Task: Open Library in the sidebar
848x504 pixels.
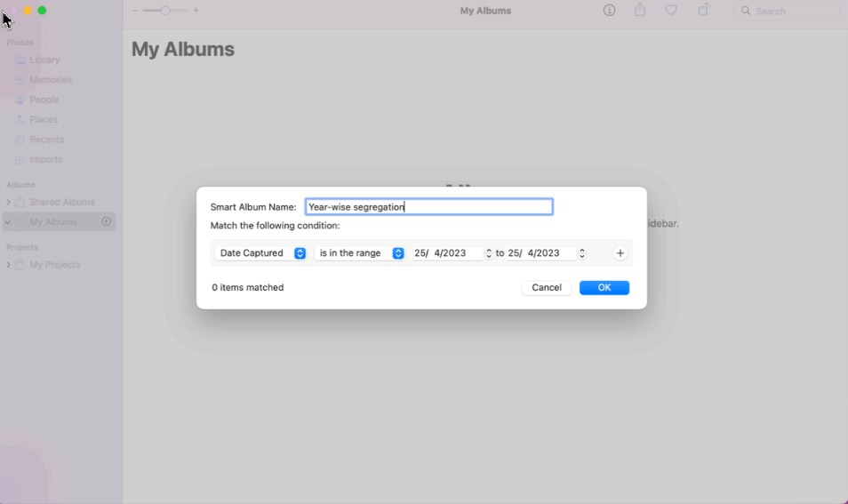Action: click(x=44, y=60)
